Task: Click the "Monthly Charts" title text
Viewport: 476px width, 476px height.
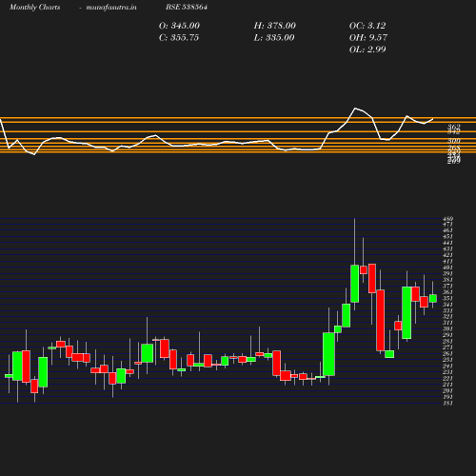Action: click(34, 7)
